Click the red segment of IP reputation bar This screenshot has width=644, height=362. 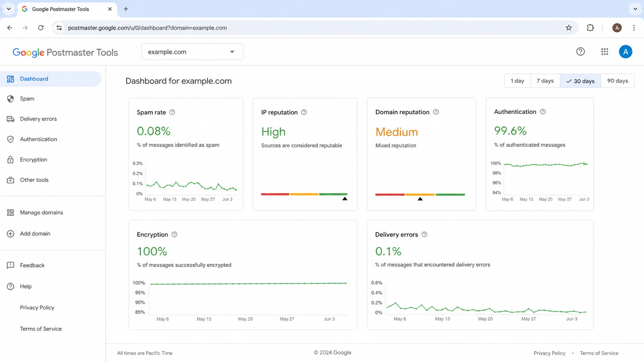275,194
